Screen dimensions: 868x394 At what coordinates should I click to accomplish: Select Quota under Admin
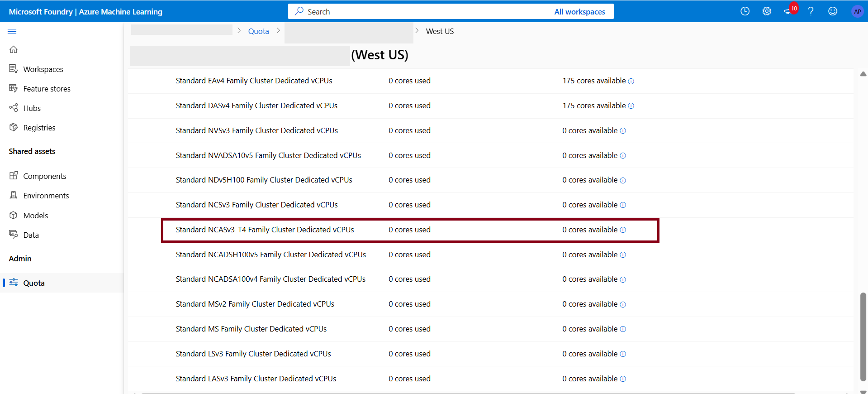[34, 283]
